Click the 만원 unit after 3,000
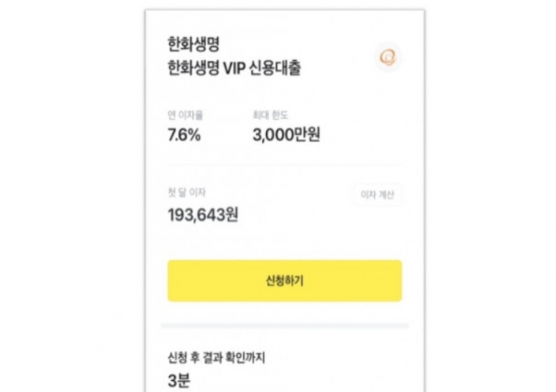 tap(307, 135)
